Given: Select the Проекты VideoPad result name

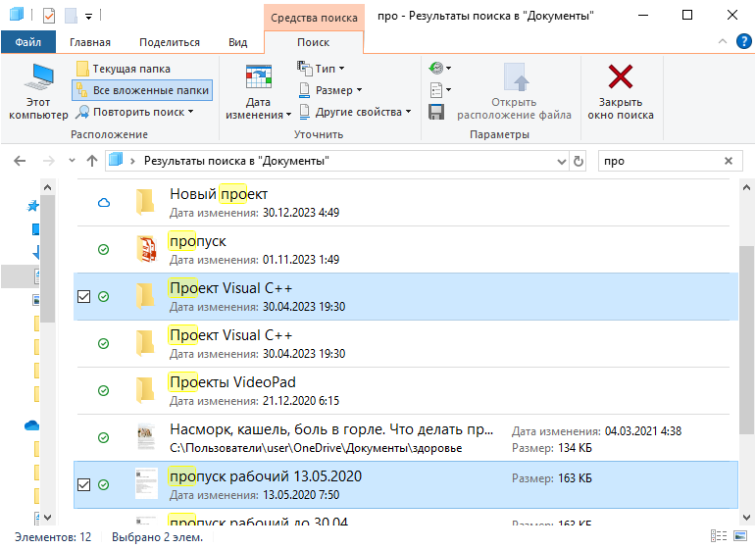Looking at the screenshot, I should point(232,382).
